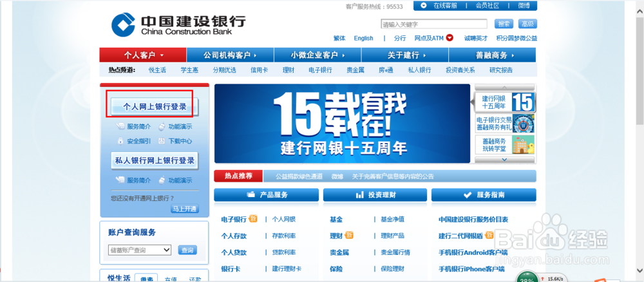Click the white arrow icon before 在线客服
This screenshot has width=644, height=282.
pos(424,5)
